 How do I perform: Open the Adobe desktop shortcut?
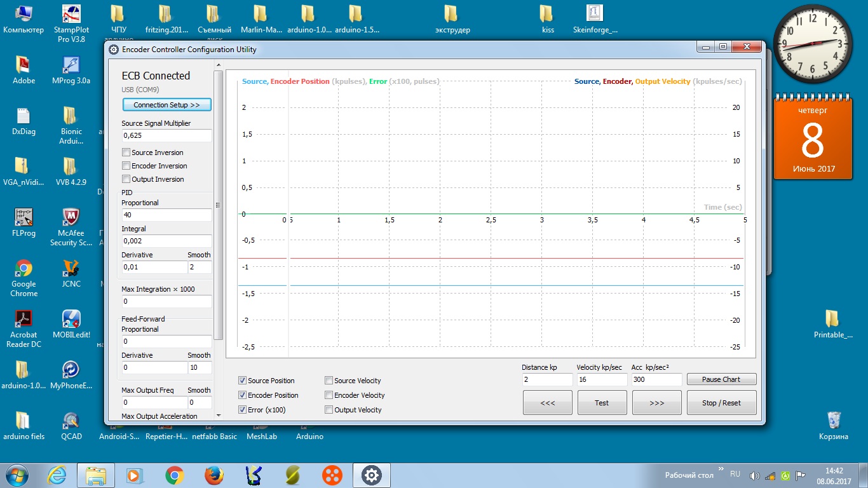pyautogui.click(x=24, y=70)
